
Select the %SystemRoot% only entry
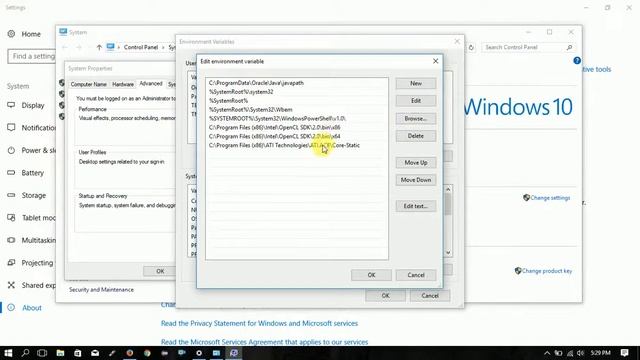click(297, 101)
